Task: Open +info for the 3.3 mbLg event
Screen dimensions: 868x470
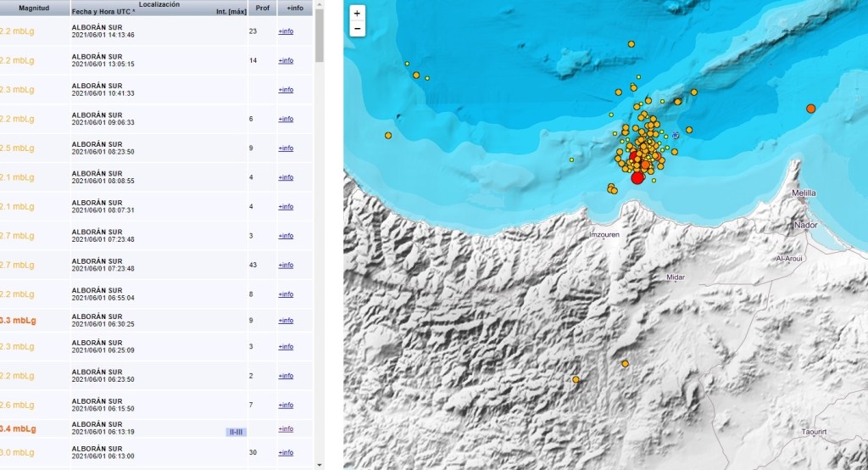Action: 286,321
